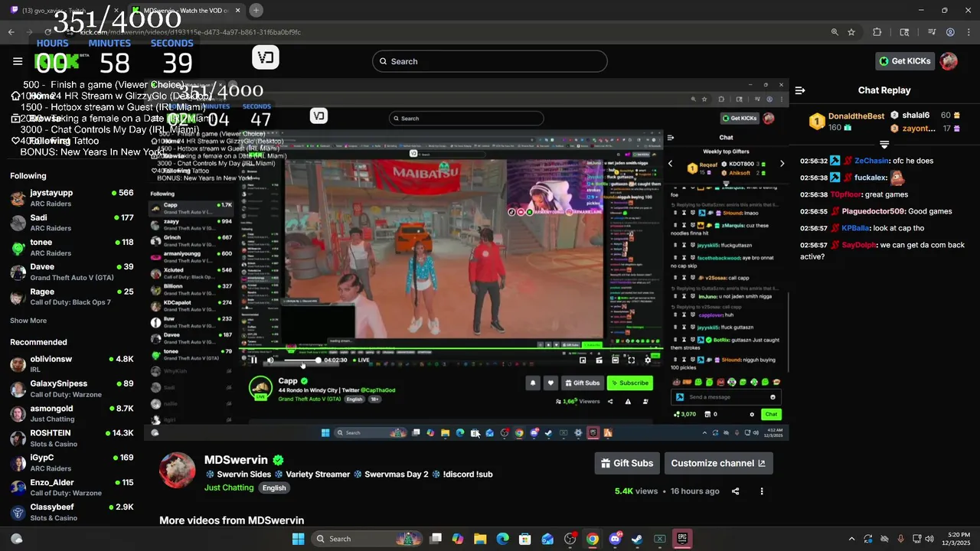This screenshot has width=980, height=551.
Task: Click Gift Subs button beside Customize channel
Action: point(627,463)
